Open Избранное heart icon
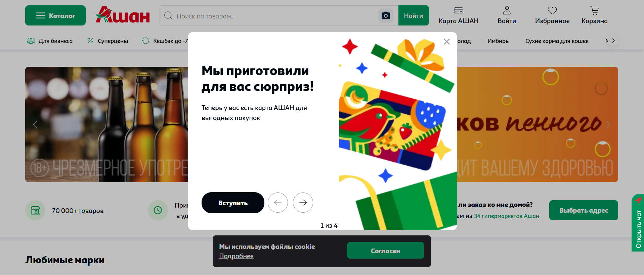 point(552,11)
